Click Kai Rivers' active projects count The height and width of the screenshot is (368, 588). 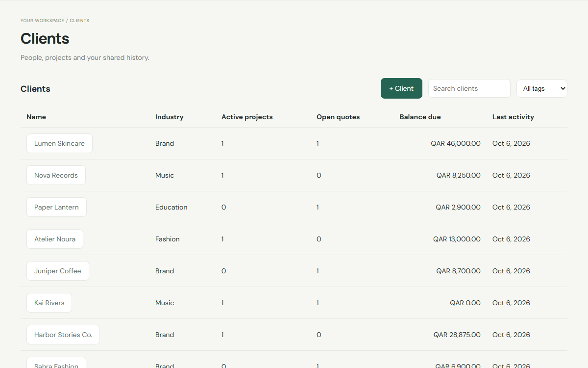[222, 303]
